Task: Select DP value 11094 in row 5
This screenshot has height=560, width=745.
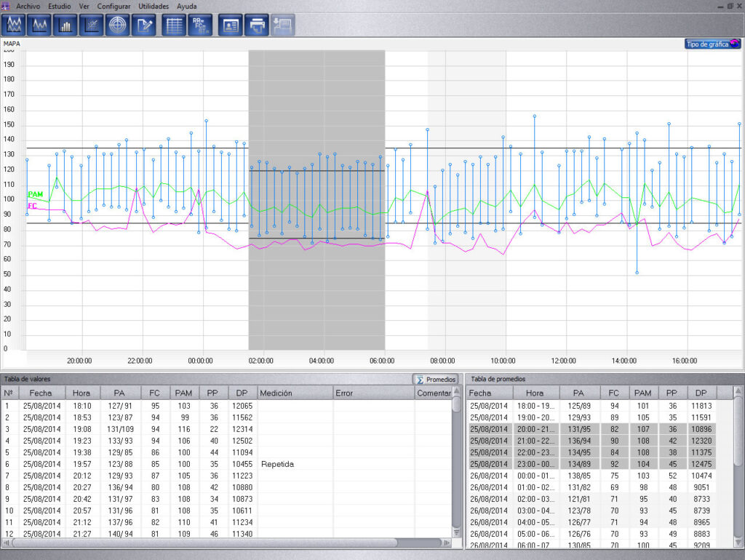Action: click(242, 452)
